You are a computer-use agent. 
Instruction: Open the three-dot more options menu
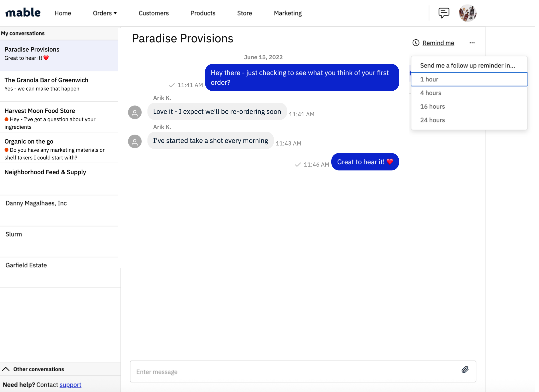(x=472, y=43)
